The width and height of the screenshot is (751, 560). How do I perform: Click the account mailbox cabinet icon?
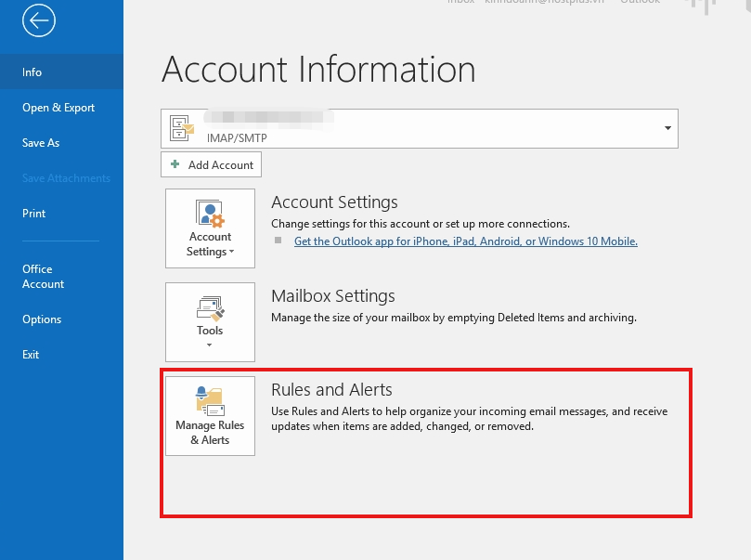(182, 128)
